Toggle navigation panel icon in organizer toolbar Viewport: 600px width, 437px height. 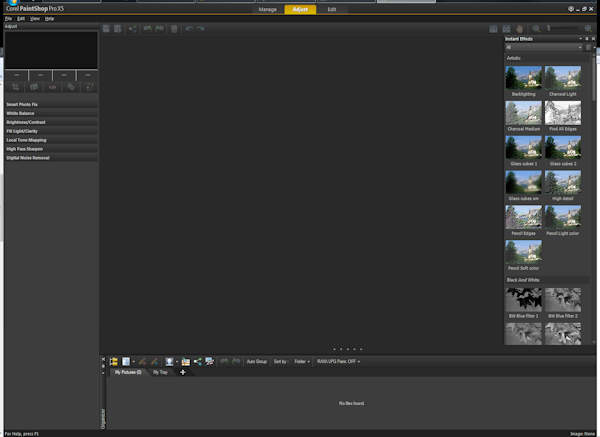[114, 361]
